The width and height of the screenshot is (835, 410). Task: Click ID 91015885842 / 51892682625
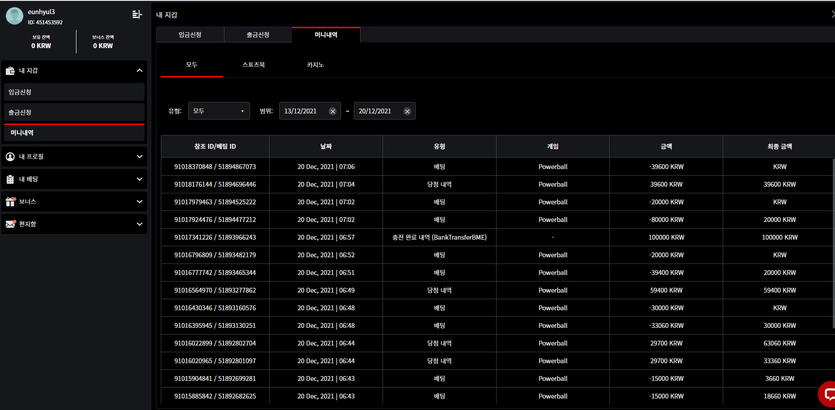[x=215, y=396]
